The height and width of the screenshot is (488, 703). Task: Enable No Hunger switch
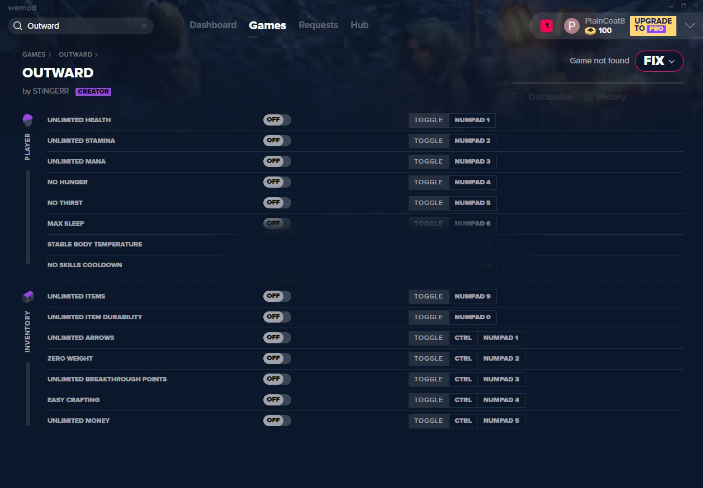tap(277, 182)
